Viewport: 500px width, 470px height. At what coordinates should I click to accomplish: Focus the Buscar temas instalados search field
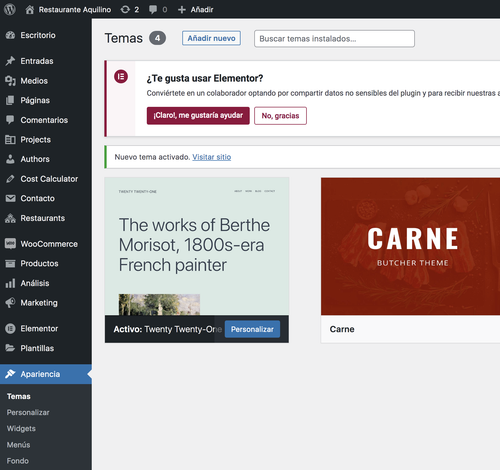point(334,39)
